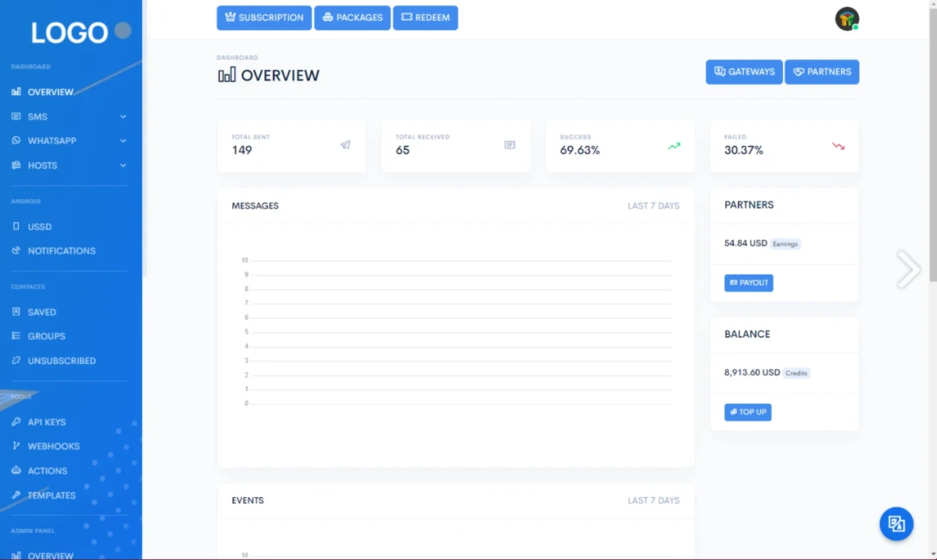This screenshot has width=937, height=560.
Task: Click the paper plane icon in Total Sent
Action: click(x=345, y=145)
